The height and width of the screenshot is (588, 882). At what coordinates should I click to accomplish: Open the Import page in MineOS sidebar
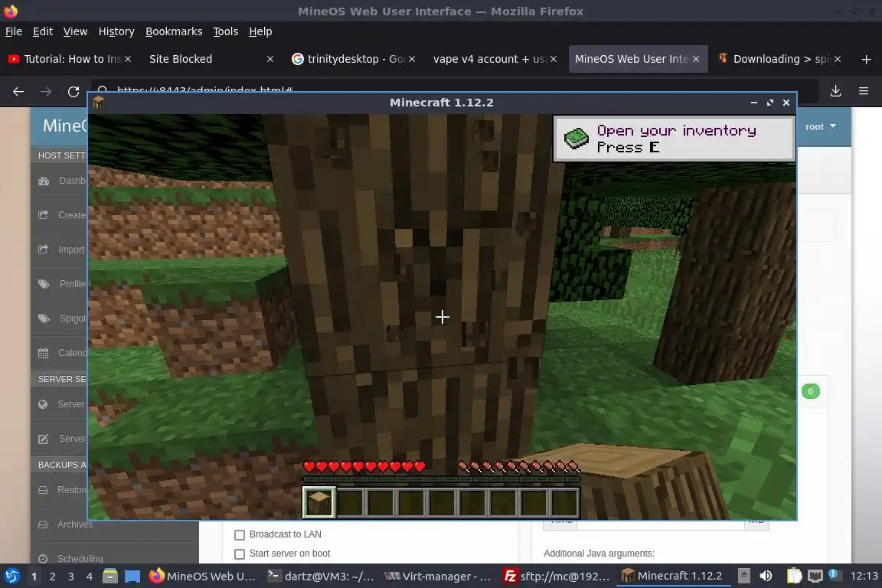(60, 250)
